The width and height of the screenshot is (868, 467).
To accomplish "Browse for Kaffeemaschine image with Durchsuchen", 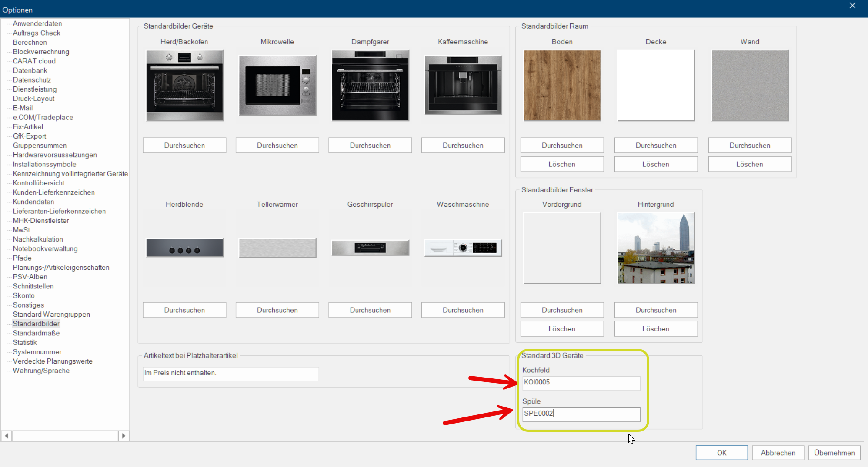I will [x=463, y=146].
